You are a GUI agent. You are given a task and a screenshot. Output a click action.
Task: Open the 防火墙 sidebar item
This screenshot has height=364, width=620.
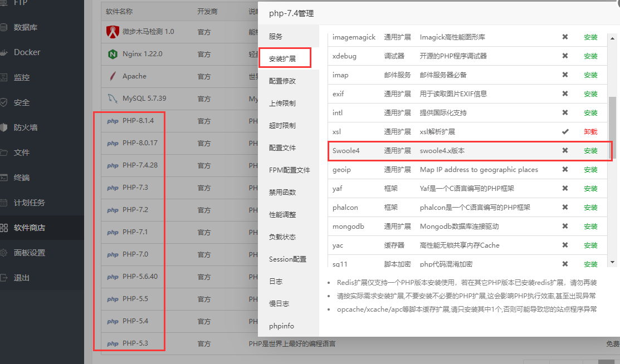tap(26, 127)
